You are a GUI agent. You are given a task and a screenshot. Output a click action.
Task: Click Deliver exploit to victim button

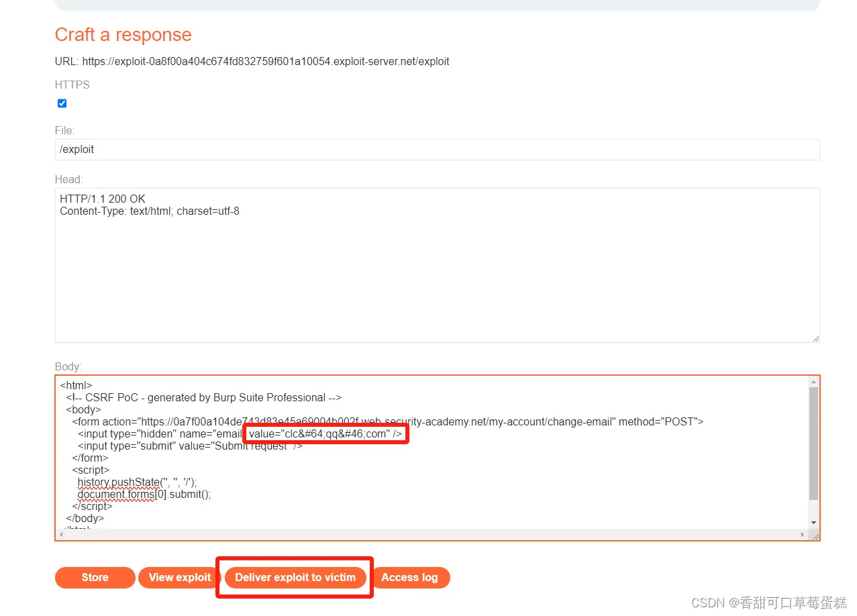295,577
